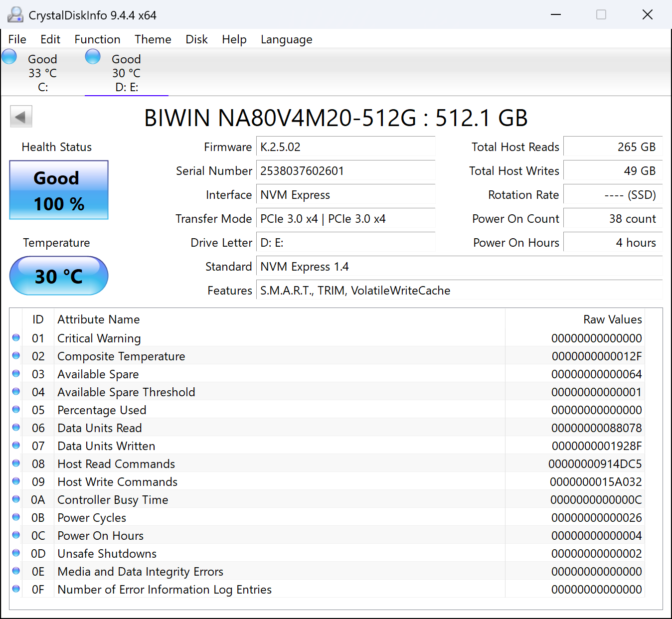Click the Power On Hours value 4 hours
This screenshot has width=672, height=619.
point(613,243)
